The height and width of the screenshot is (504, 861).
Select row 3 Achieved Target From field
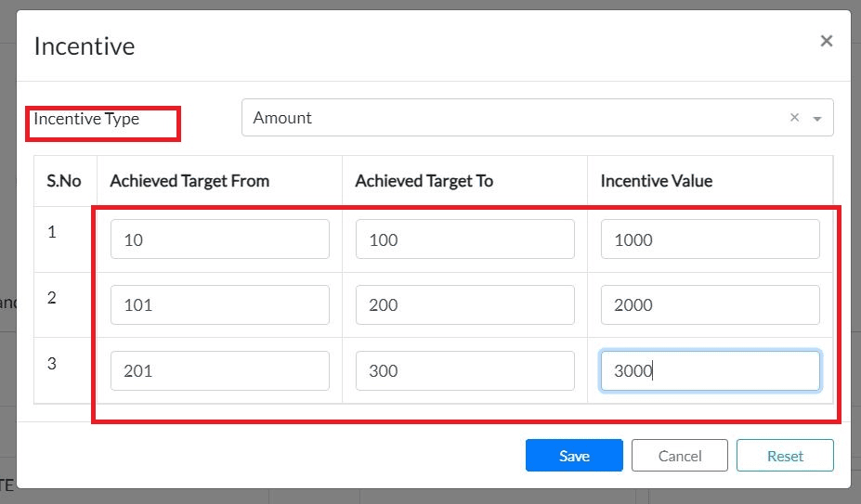pyautogui.click(x=219, y=370)
